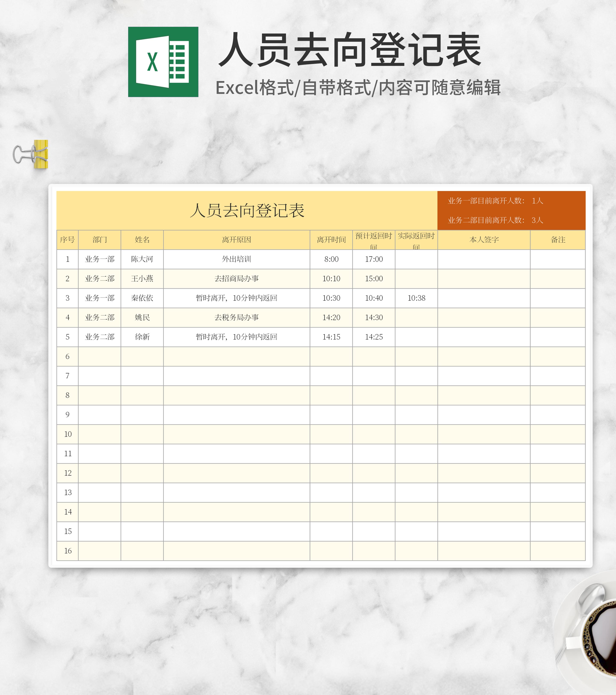Click the 14:25 expected return cell
Screen dimensions: 616x695
point(374,337)
